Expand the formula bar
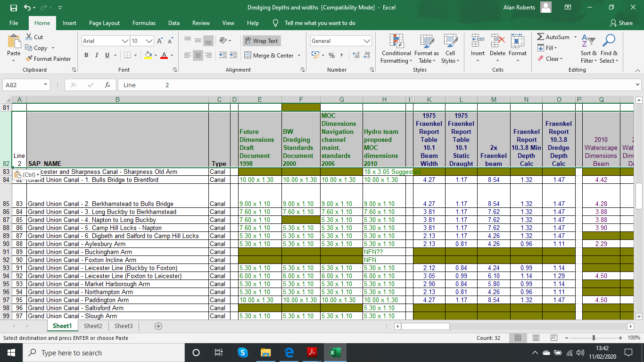This screenshot has height=362, width=644. pyautogui.click(x=638, y=85)
